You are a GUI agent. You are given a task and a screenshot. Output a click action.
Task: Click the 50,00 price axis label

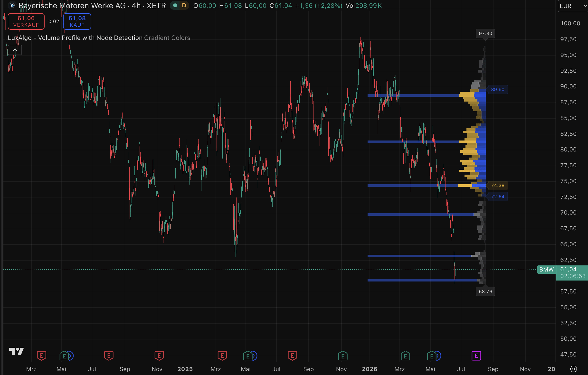568,339
